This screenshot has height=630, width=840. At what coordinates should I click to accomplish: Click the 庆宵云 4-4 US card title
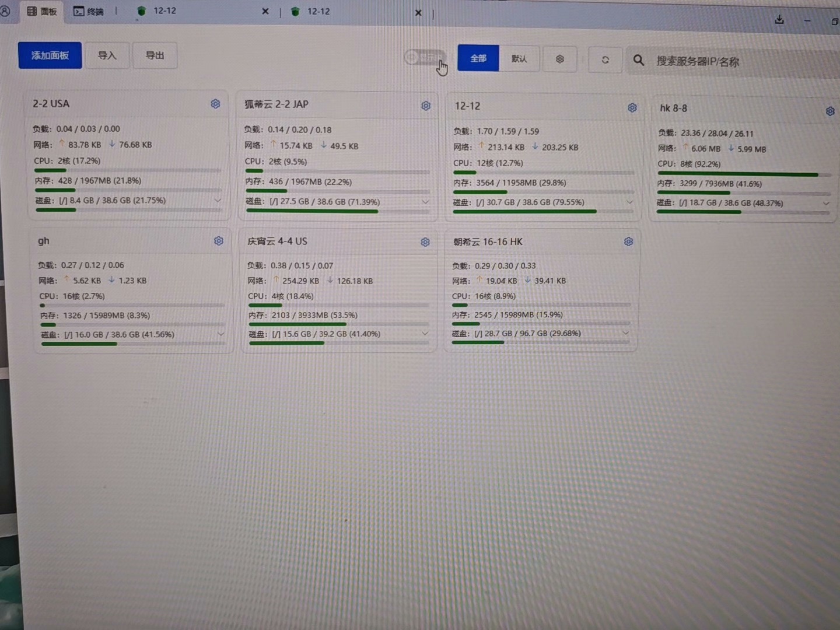click(x=277, y=242)
